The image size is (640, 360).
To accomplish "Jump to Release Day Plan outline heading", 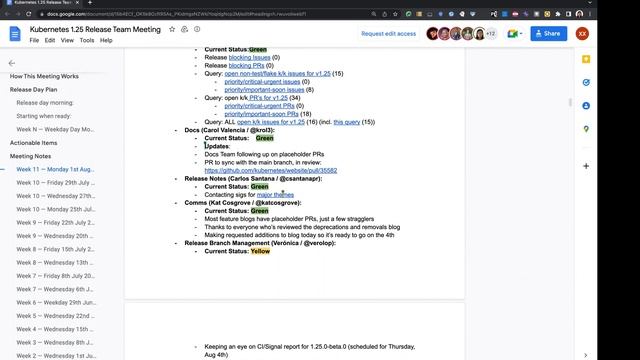I will point(33,89).
